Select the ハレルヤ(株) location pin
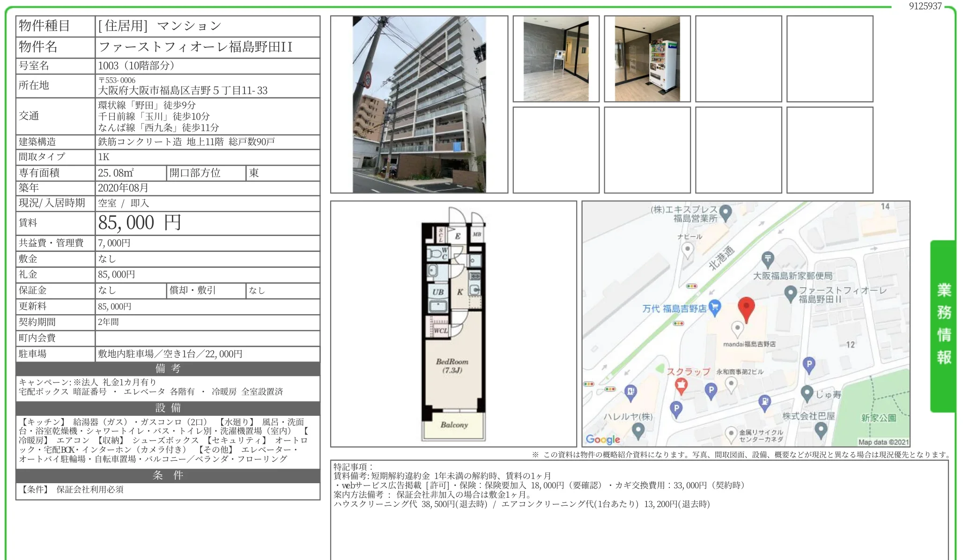This screenshot has width=963, height=560. [637, 431]
